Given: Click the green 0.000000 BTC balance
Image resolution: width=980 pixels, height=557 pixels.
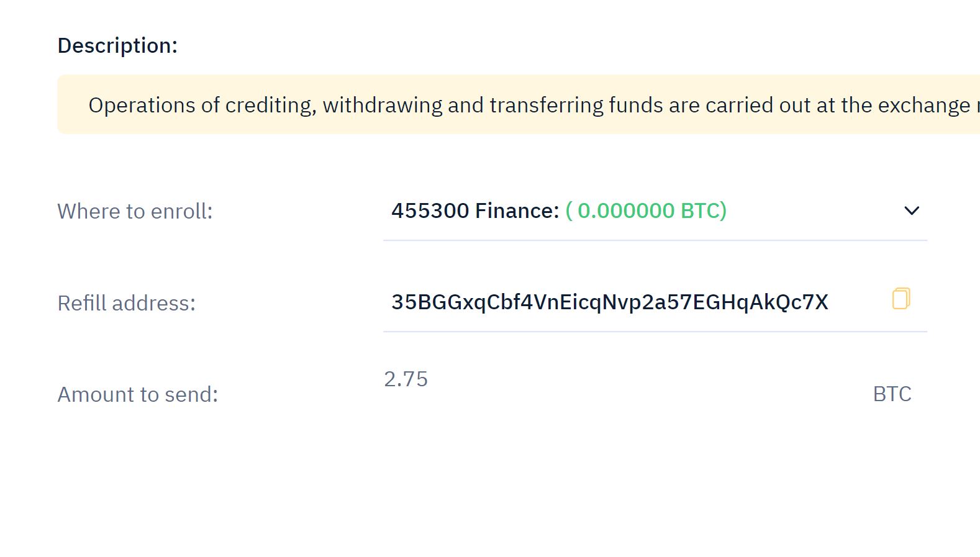Looking at the screenshot, I should [x=646, y=211].
